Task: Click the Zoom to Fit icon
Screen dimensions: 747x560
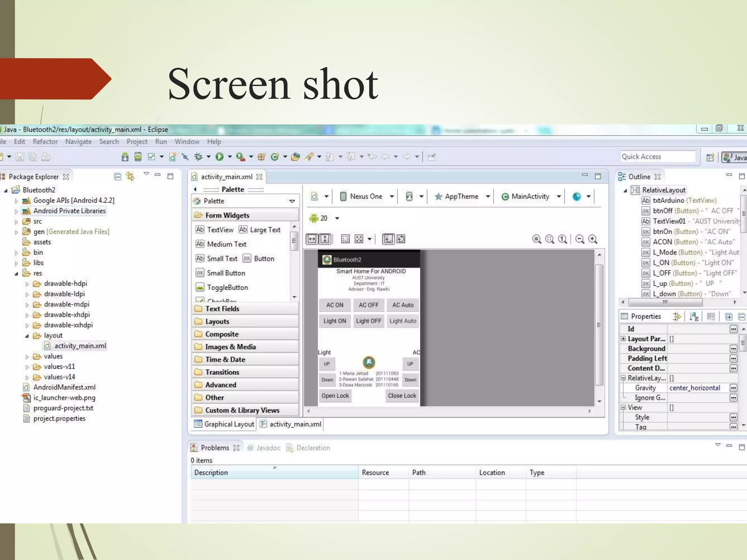Action: pyautogui.click(x=550, y=239)
